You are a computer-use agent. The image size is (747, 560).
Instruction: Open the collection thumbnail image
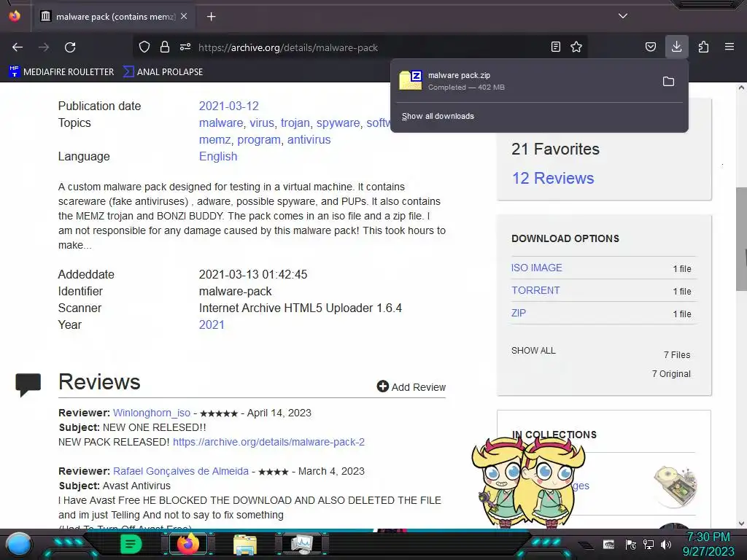(675, 486)
